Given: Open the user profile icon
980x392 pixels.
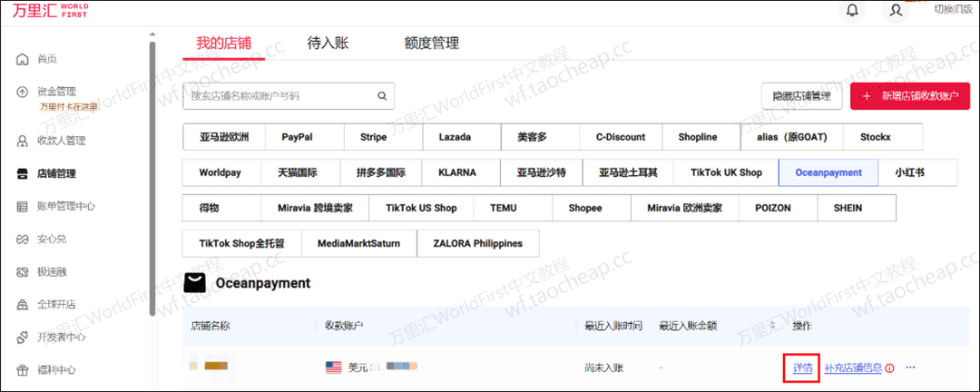Looking at the screenshot, I should click(896, 10).
